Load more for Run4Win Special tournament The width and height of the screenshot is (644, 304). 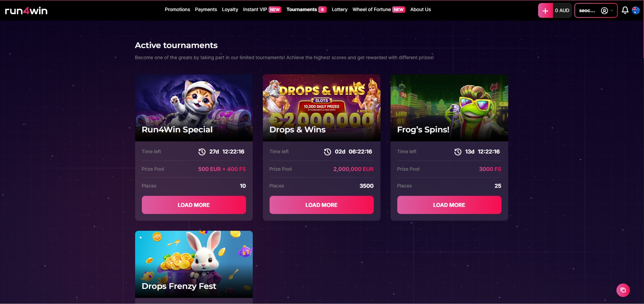[x=194, y=205]
